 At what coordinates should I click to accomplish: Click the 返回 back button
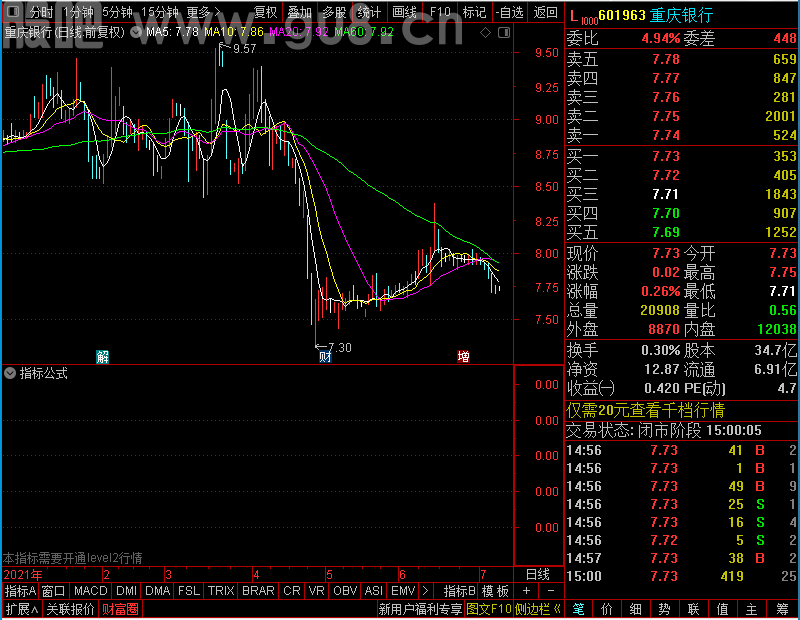[x=545, y=12]
